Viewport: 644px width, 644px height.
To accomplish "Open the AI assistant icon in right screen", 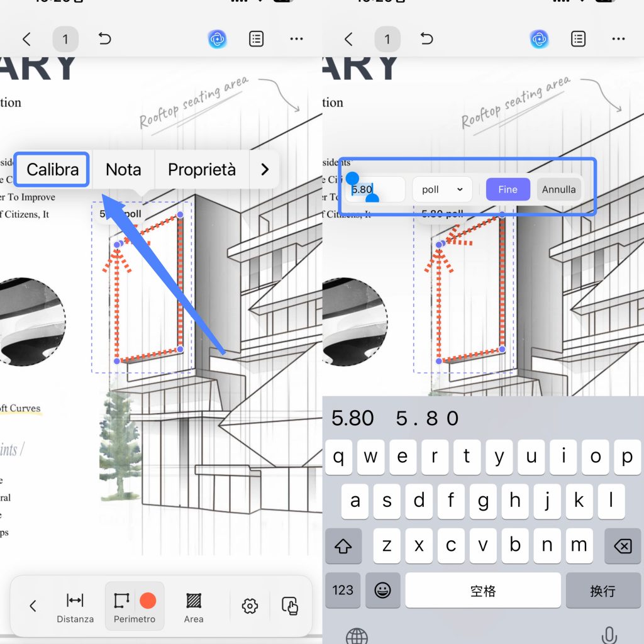I will (x=539, y=40).
